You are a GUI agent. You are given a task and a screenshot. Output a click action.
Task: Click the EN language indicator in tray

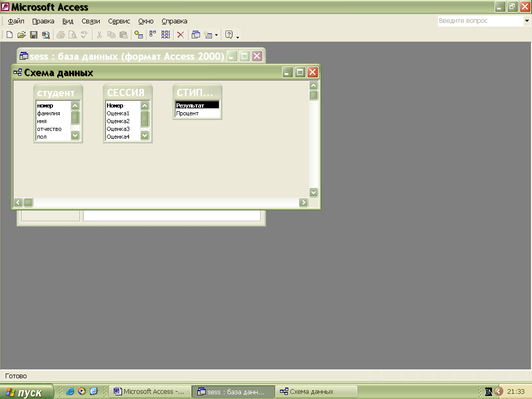click(488, 392)
